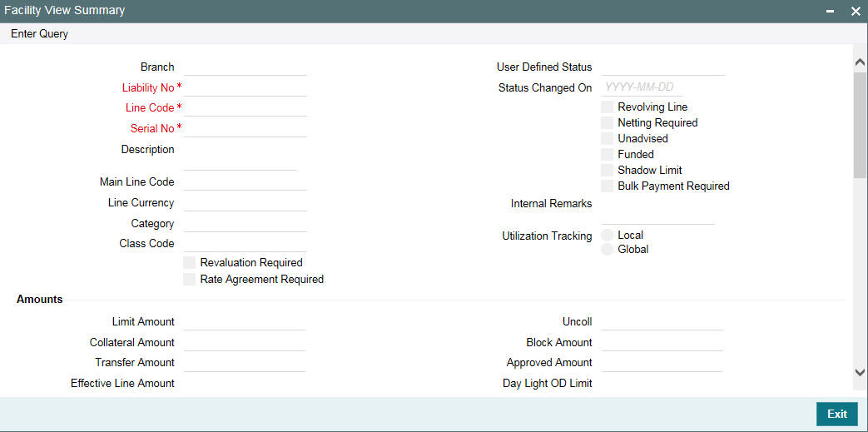Focus the User Defined Status field
The width and height of the screenshot is (868, 432).
tap(663, 67)
